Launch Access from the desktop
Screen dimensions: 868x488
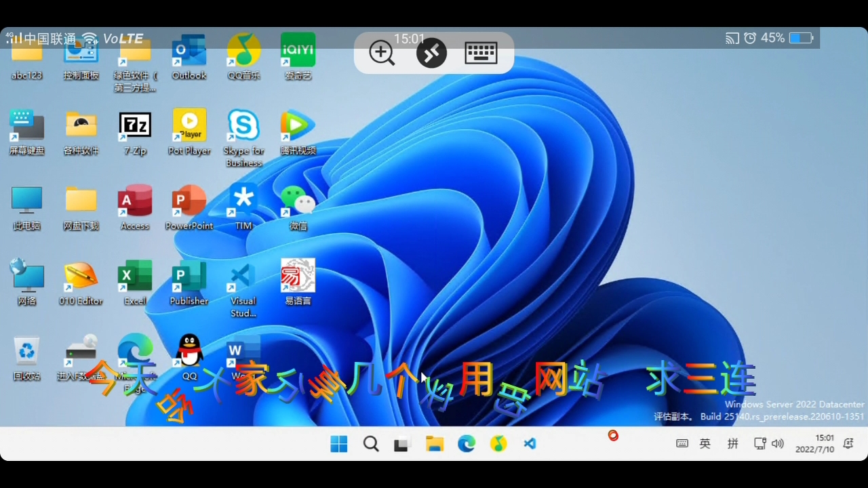point(135,207)
